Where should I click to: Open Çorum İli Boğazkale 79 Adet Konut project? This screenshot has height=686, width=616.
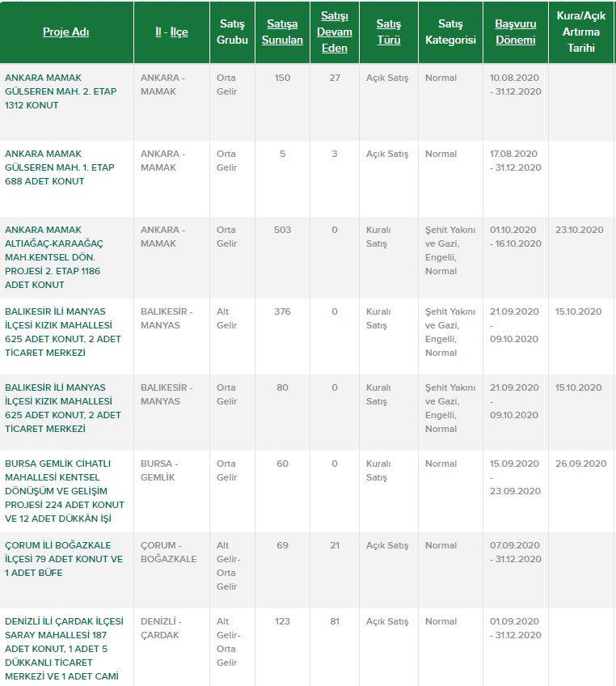(64, 559)
